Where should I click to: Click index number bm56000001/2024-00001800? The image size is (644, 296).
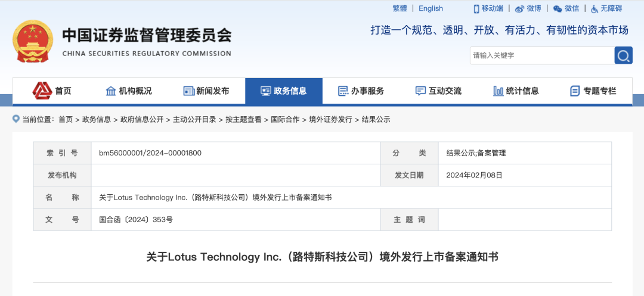150,153
